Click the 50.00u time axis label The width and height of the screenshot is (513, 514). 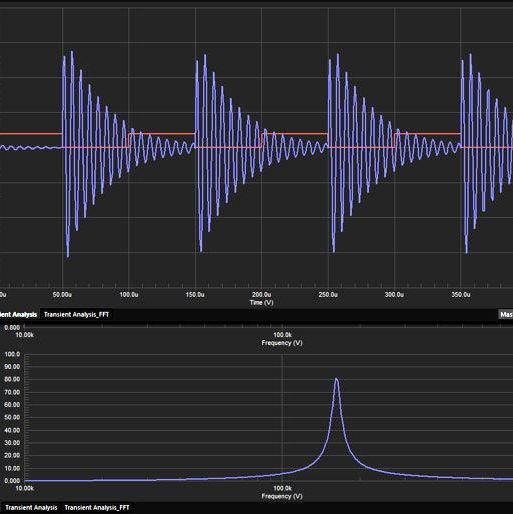(x=62, y=295)
